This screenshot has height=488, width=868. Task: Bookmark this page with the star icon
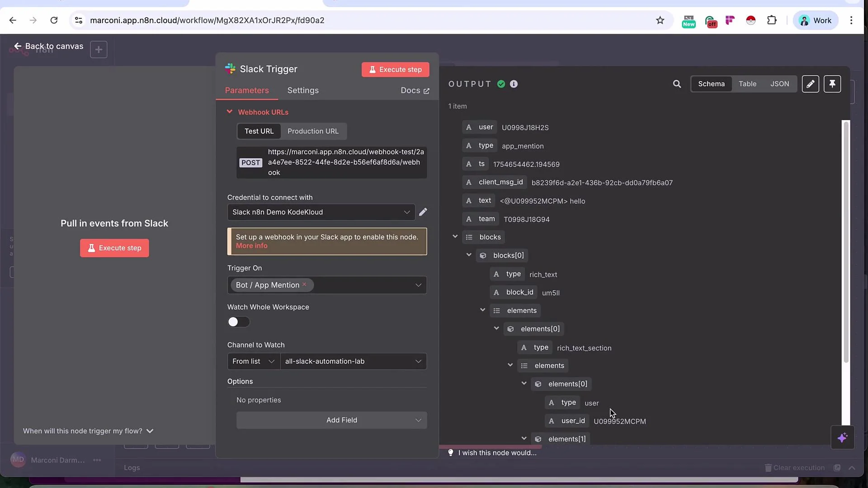click(x=660, y=20)
